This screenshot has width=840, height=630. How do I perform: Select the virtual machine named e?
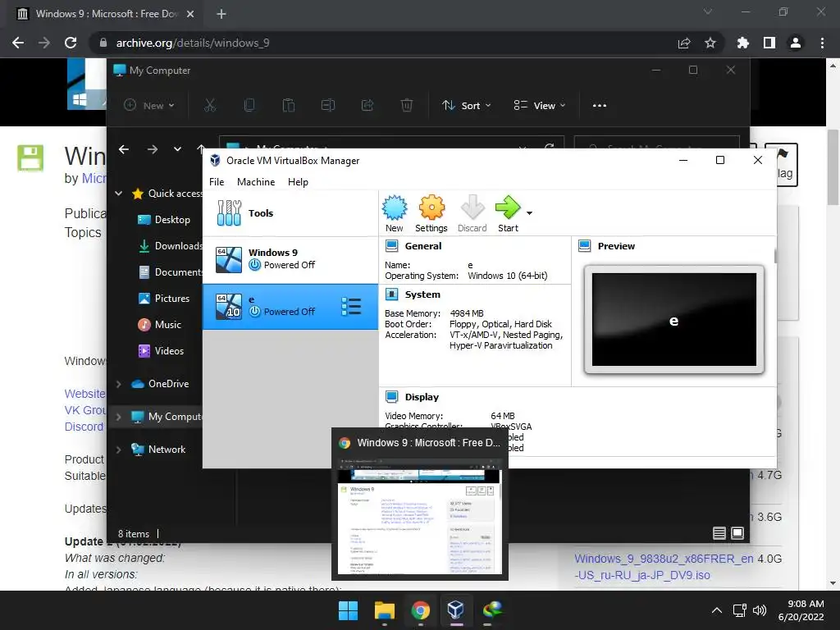point(290,307)
